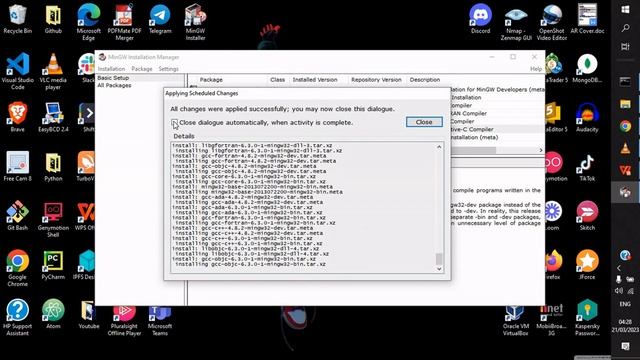Click the Installed Version column header

(315, 80)
